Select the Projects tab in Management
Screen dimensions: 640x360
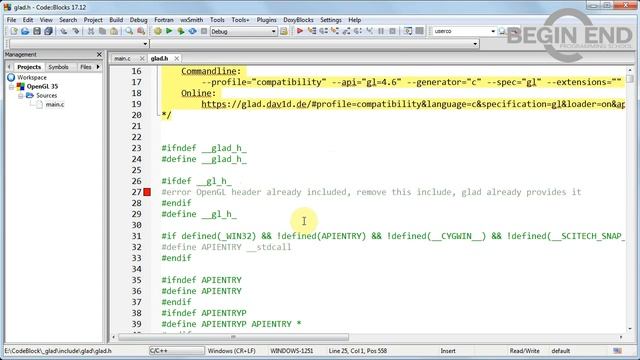[29, 67]
